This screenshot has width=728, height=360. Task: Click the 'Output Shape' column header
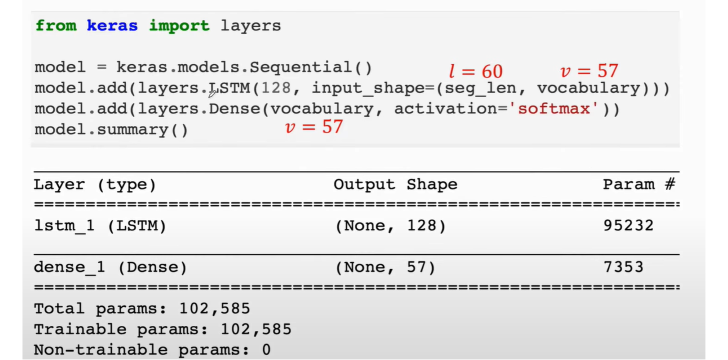[x=395, y=184]
